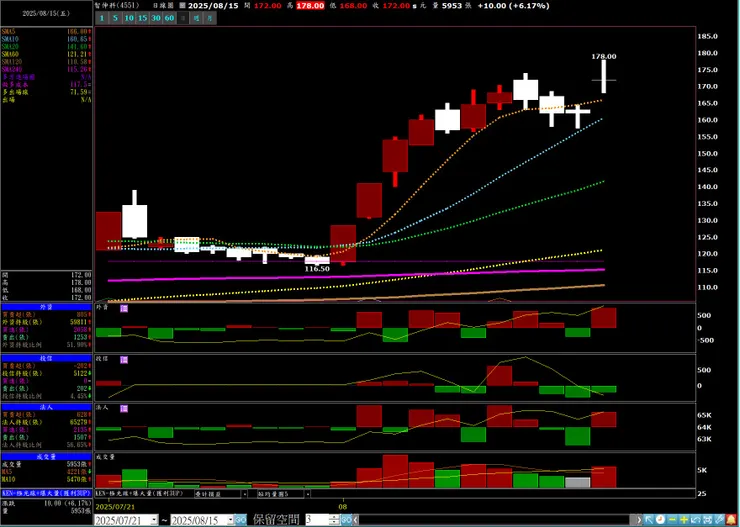Click the 保留空間 number input field

[317, 520]
